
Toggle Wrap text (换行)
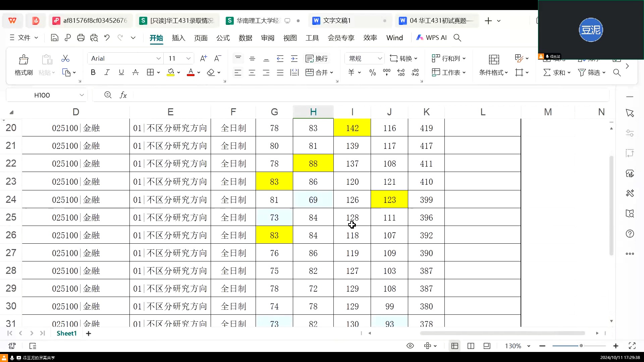pos(316,58)
